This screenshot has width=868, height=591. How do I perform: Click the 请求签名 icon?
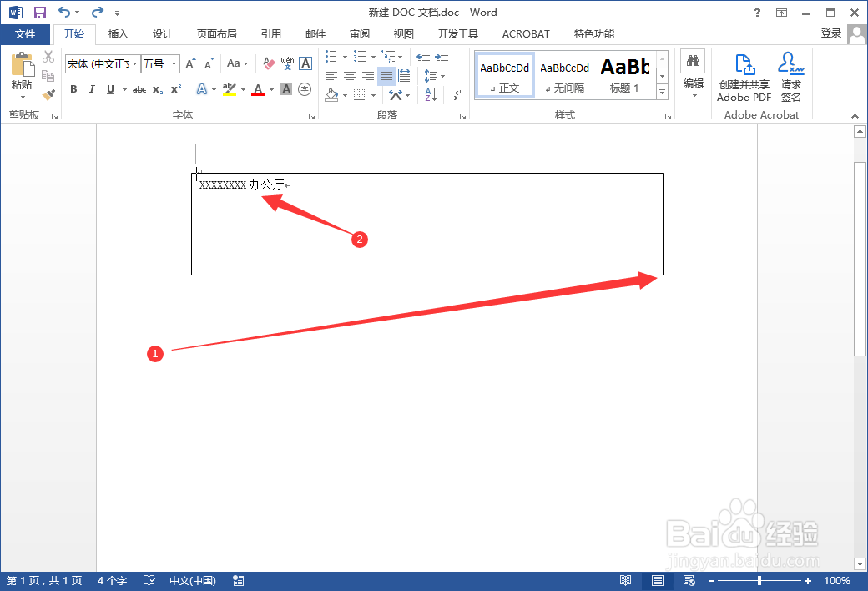point(791,78)
